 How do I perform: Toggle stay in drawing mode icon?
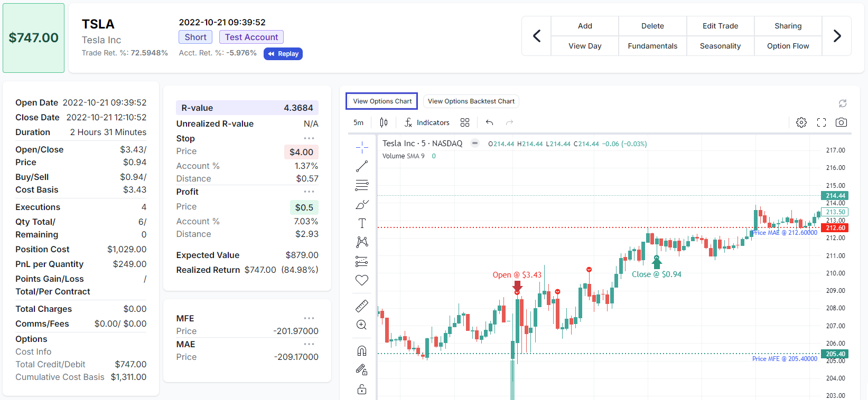point(362,369)
